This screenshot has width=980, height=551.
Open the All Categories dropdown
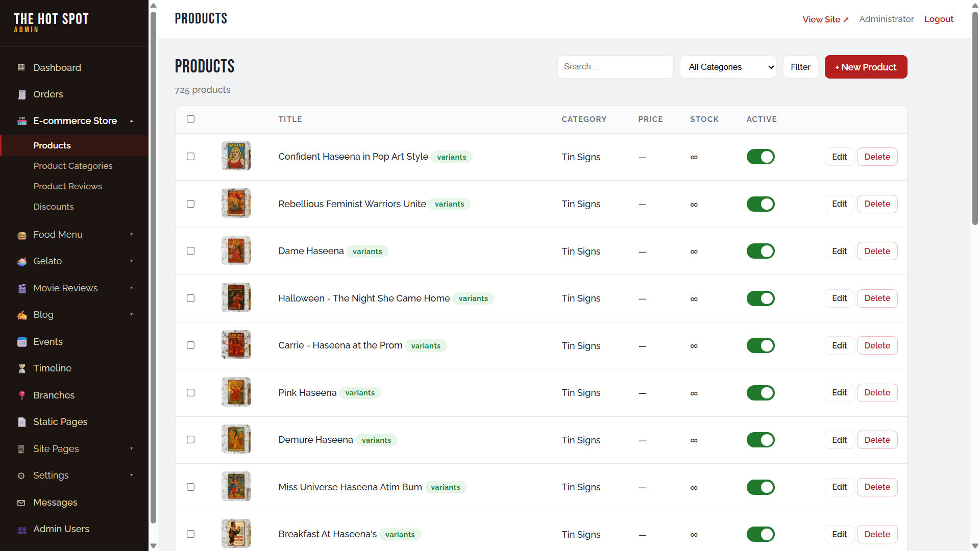click(x=728, y=67)
